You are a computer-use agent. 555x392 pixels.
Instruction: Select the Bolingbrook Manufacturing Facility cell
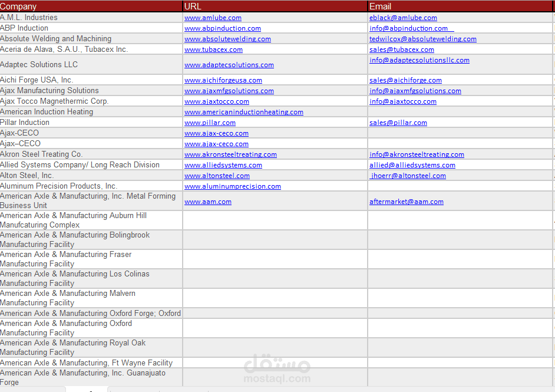(x=91, y=240)
